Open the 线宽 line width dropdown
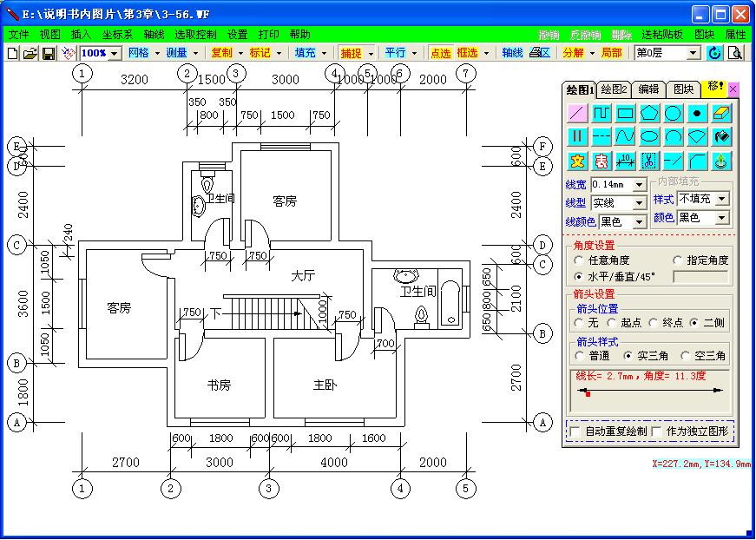This screenshot has width=756, height=540. tap(640, 184)
